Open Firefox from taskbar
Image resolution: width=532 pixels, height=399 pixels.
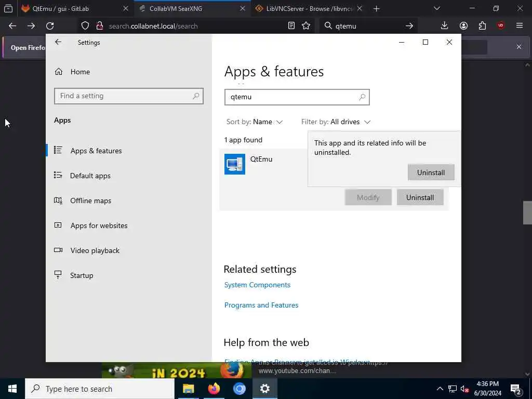(214, 389)
